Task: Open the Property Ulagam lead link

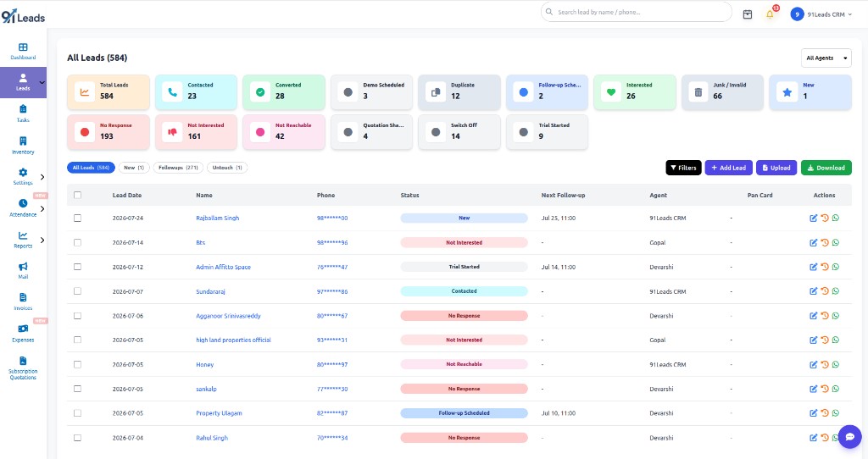Action: (219, 413)
